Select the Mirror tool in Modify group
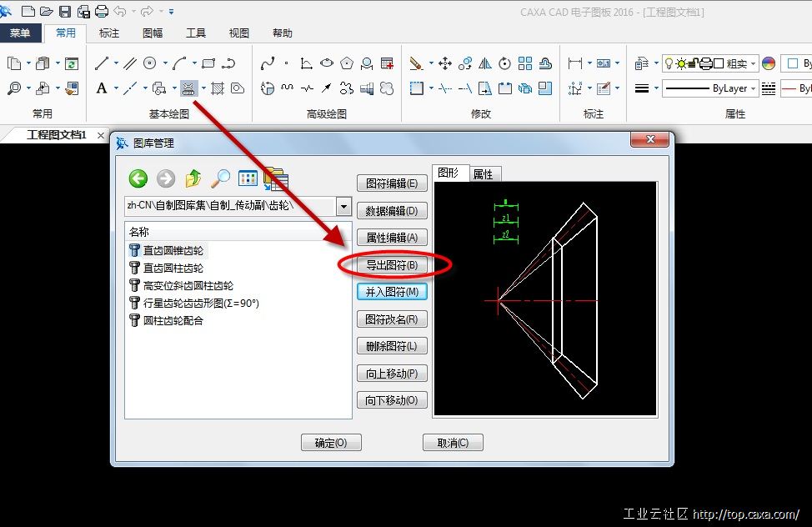The width and height of the screenshot is (812, 527). click(x=484, y=63)
